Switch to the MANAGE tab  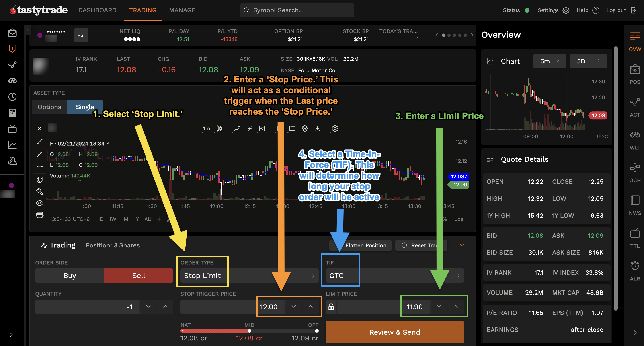point(182,10)
